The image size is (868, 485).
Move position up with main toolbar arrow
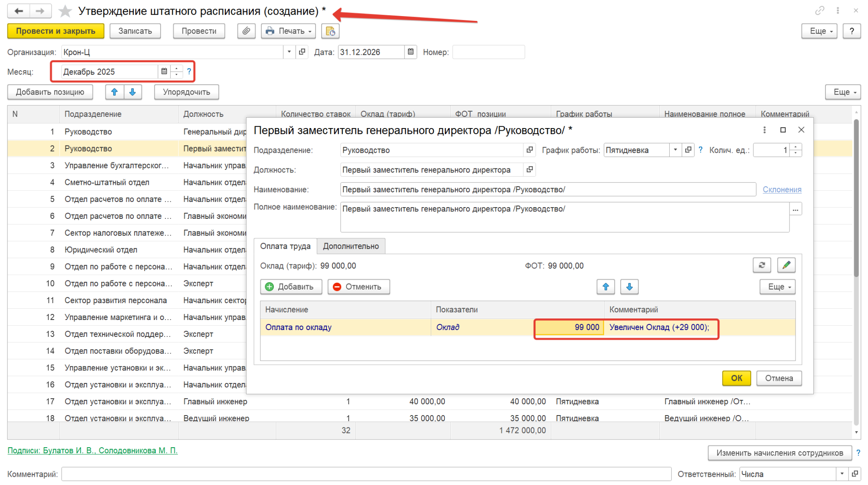click(115, 92)
